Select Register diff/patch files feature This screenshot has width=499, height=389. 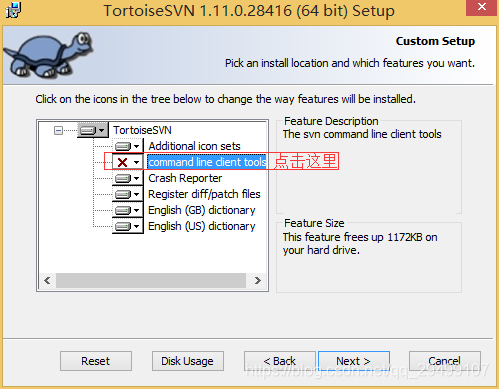coord(204,194)
